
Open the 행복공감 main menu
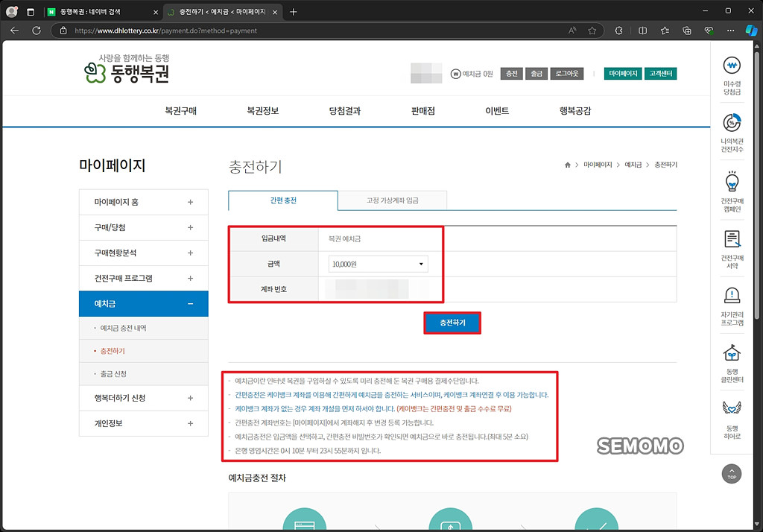click(575, 111)
